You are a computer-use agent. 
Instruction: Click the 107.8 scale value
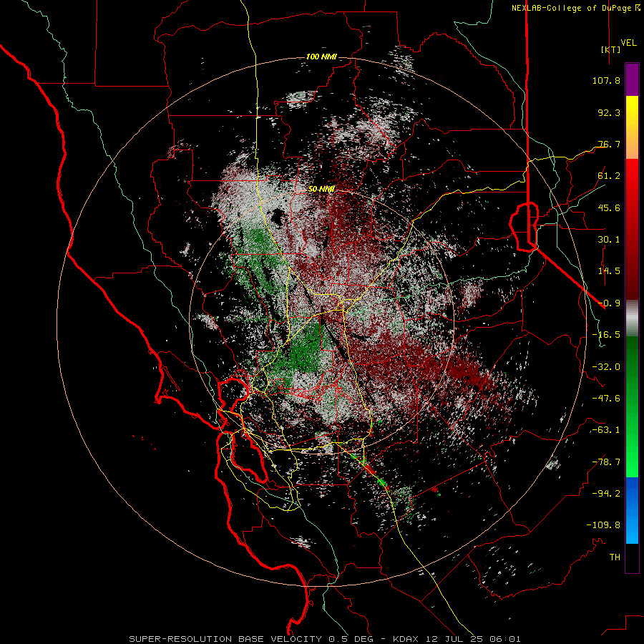tap(606, 80)
